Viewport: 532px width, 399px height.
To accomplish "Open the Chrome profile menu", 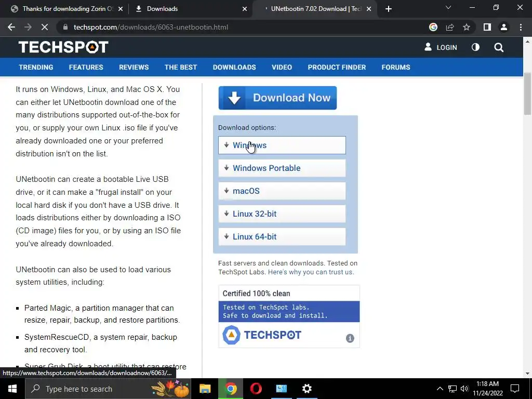I will pyautogui.click(x=504, y=27).
